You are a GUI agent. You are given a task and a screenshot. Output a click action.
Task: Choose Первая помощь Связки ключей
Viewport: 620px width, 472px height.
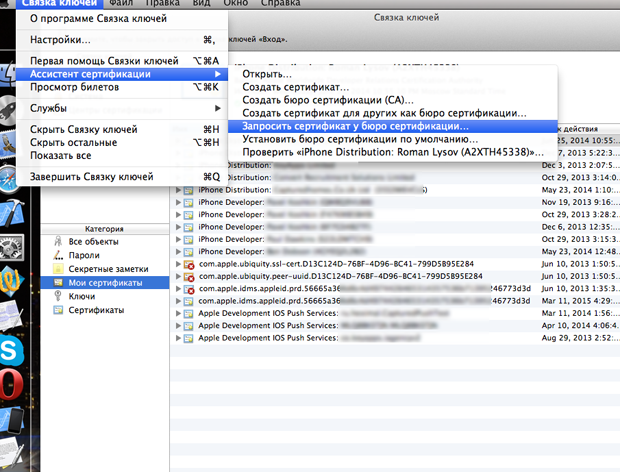(122, 61)
